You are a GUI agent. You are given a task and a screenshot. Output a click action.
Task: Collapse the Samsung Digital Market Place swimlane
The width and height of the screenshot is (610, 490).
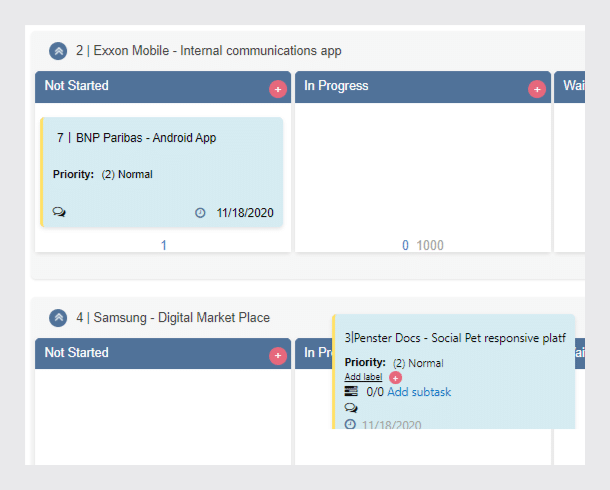(x=58, y=318)
